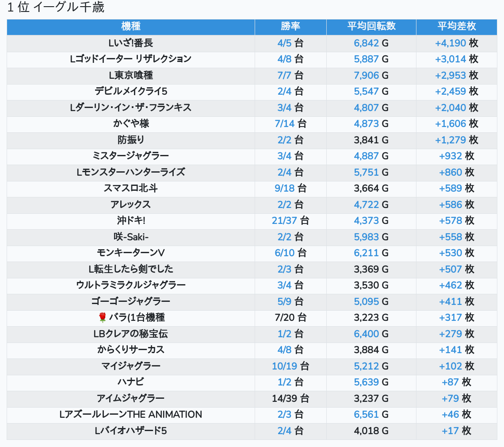Click the L東京喰種 machine name
Image resolution: width=504 pixels, height=447 pixels.
[131, 75]
